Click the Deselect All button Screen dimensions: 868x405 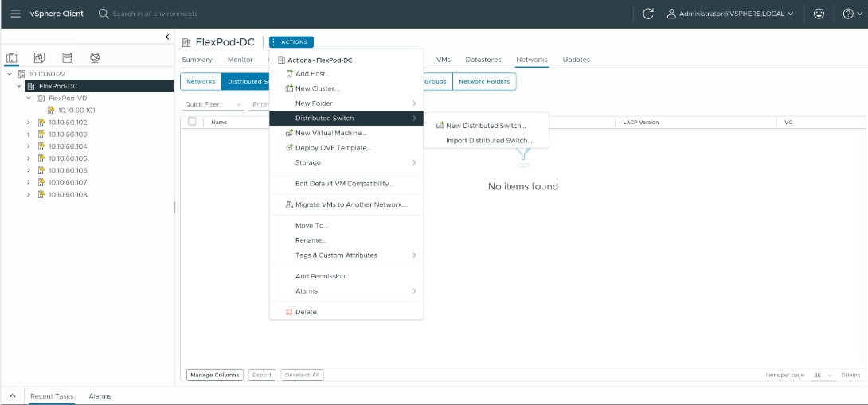[303, 375]
